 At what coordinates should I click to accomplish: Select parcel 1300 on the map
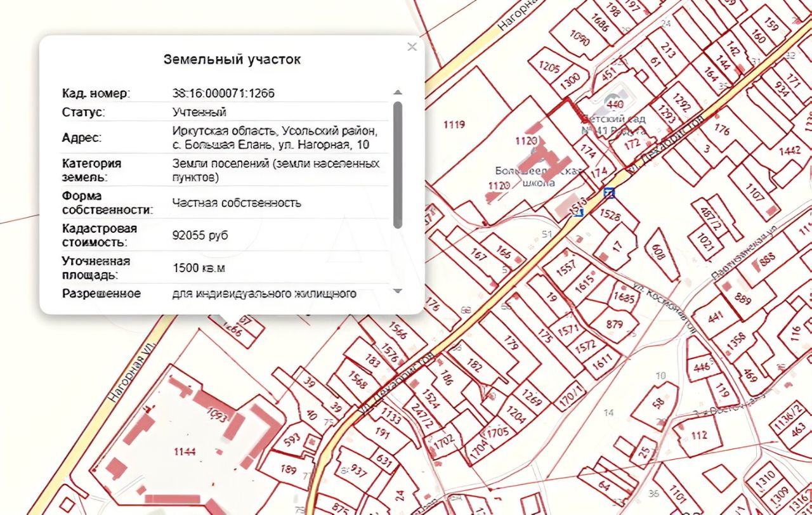tap(570, 80)
